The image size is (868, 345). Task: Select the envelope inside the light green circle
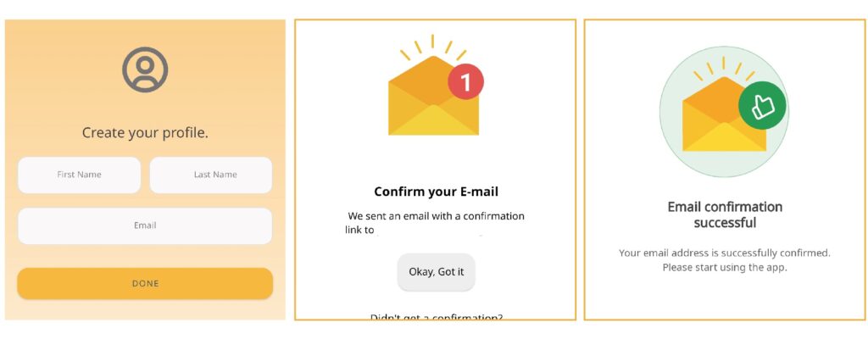[x=724, y=114]
